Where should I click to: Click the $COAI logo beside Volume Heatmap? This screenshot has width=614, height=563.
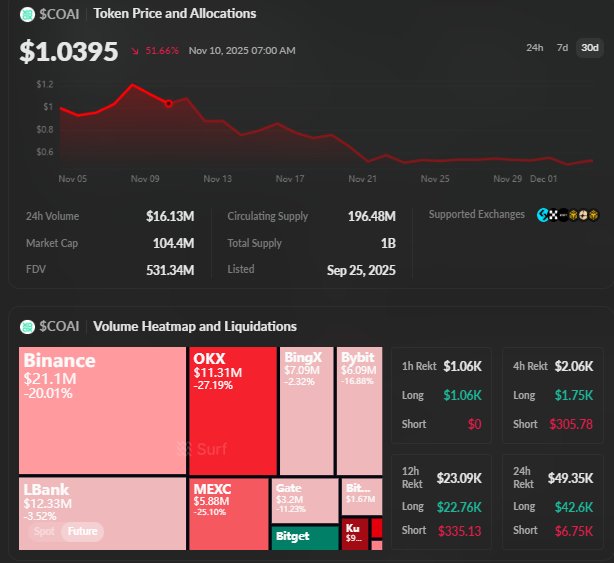click(27, 326)
